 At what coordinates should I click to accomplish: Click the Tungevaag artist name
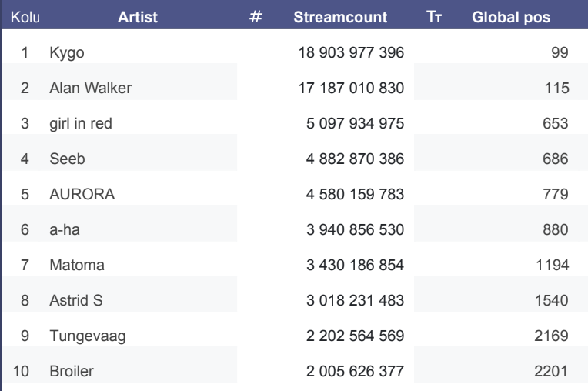pos(88,336)
